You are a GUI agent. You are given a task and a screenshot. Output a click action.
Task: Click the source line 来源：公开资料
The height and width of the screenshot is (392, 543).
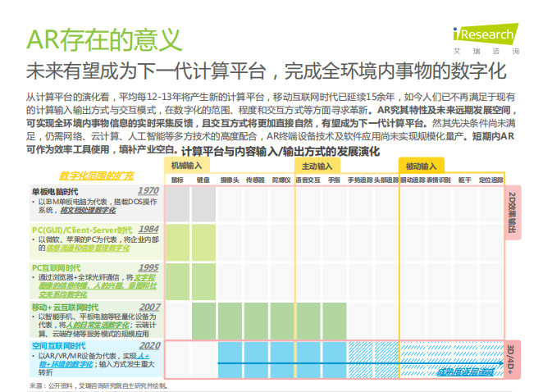point(98,385)
